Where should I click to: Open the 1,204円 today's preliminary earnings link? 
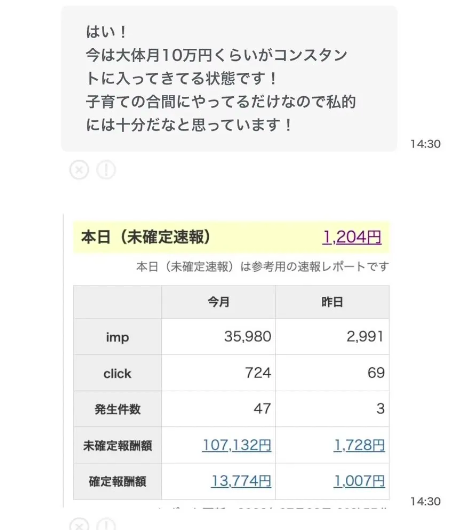[x=352, y=237]
